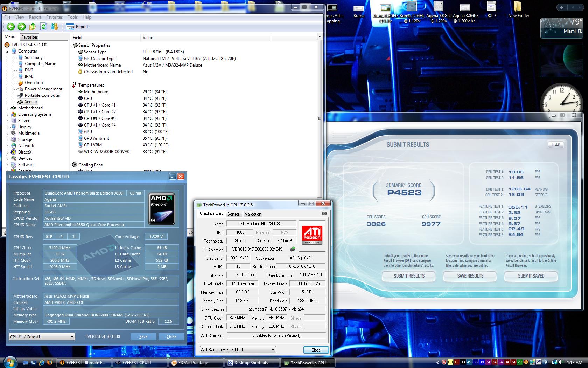Click the Value column header
Image resolution: width=588 pixels, height=368 pixels.
click(205, 37)
